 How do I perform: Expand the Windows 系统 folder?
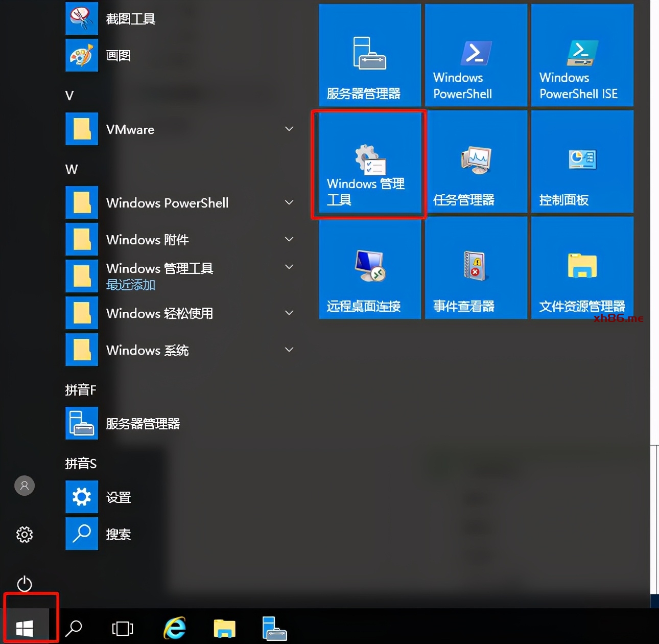pos(289,350)
